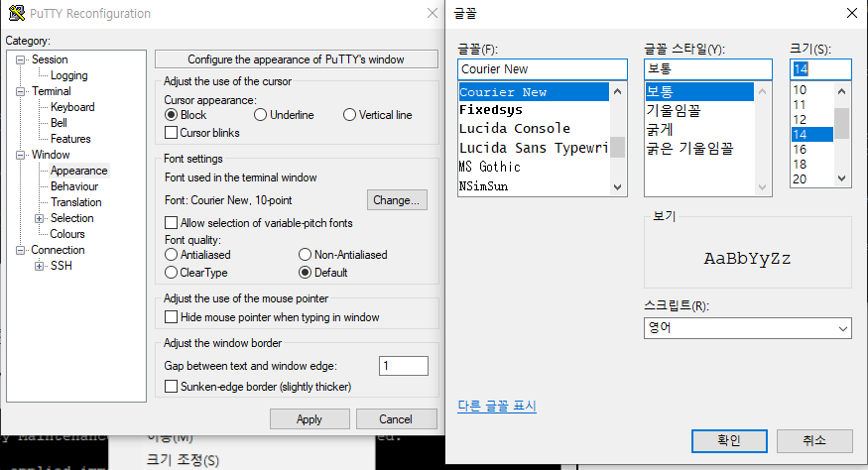Collapse the Window tree node
This screenshot has width=868, height=470.
click(x=21, y=155)
